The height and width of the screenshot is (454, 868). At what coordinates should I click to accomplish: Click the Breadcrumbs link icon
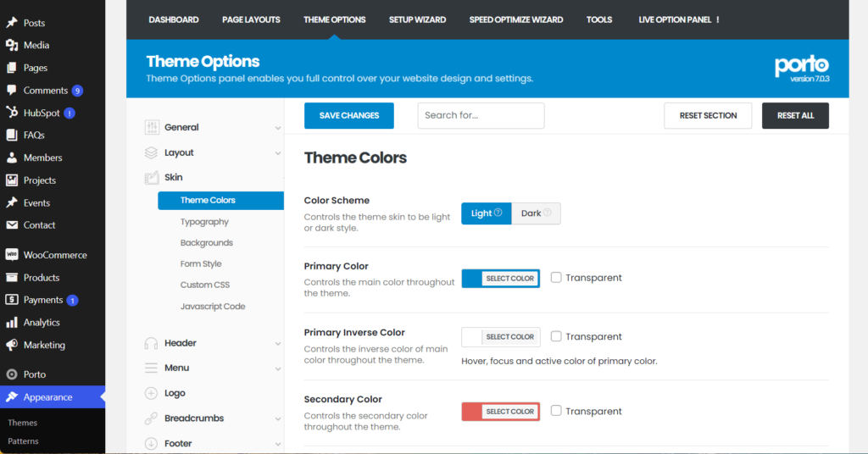(x=151, y=418)
